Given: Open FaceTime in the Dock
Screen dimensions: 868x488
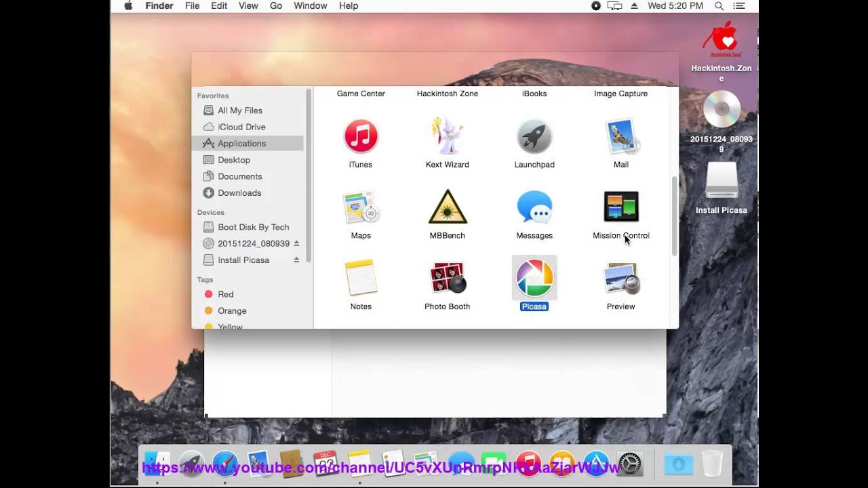Looking at the screenshot, I should click(x=495, y=464).
